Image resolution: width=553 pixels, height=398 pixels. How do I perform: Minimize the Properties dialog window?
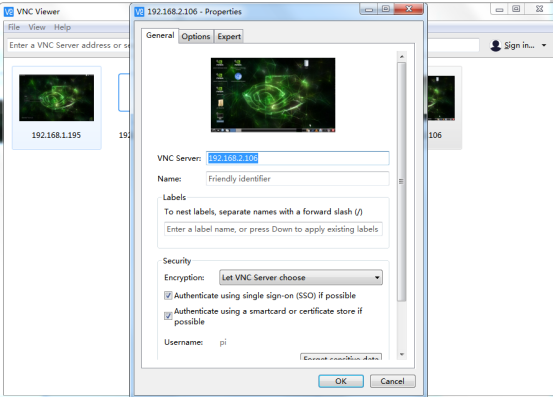coord(369,9)
